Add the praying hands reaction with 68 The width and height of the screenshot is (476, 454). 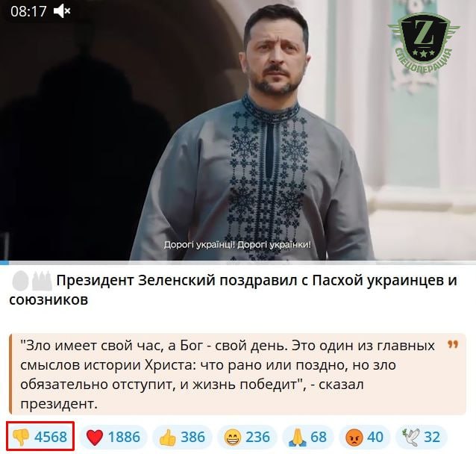tap(308, 437)
